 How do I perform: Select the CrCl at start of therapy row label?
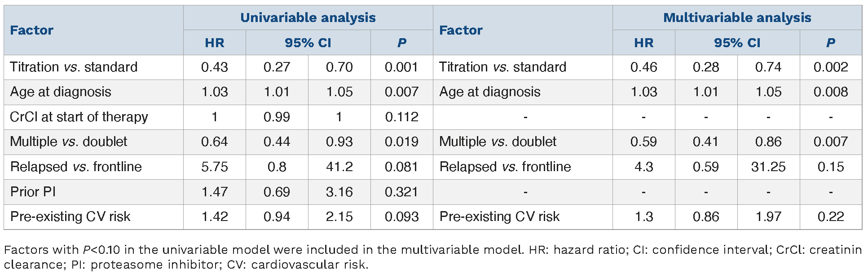tap(79, 117)
